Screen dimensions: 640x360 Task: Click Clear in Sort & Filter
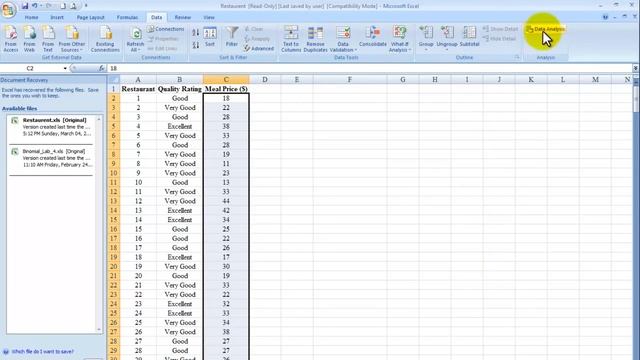point(254,29)
